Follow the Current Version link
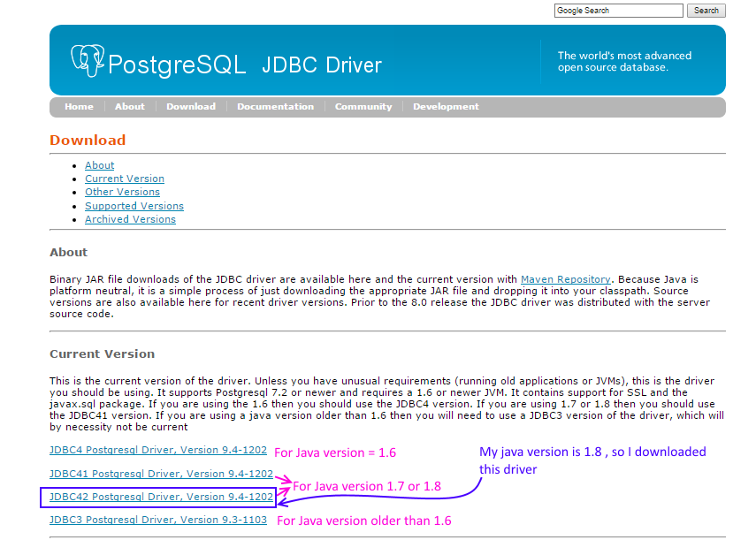Image resolution: width=756 pixels, height=555 pixels. [125, 179]
